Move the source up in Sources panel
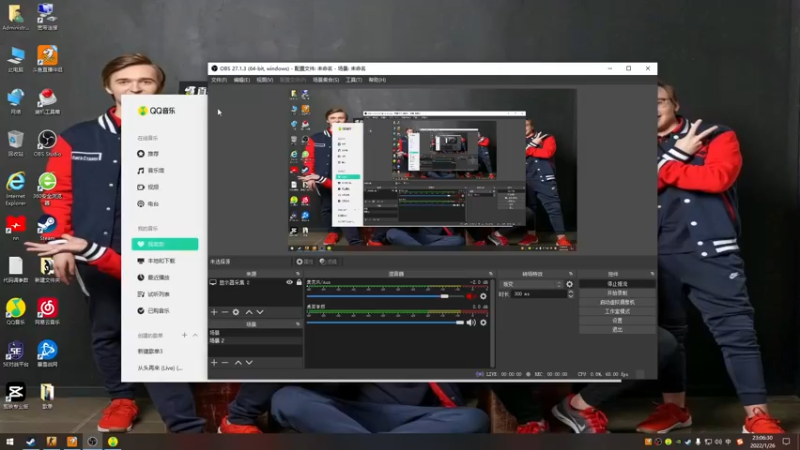The image size is (800, 450). coord(249,312)
